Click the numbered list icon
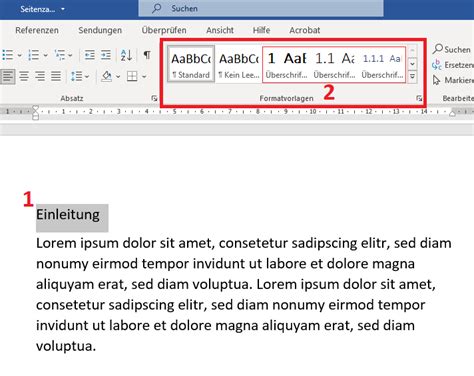Viewport: 474px width, 376px height. click(34, 55)
